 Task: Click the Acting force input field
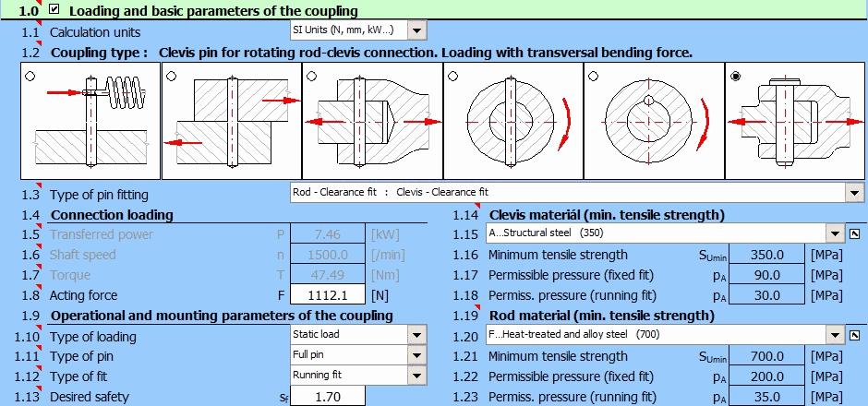[x=327, y=295]
